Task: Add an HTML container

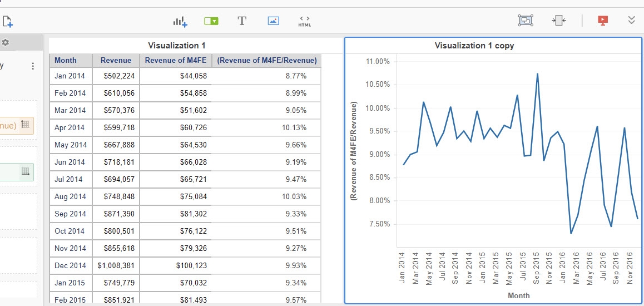Action: pyautogui.click(x=304, y=21)
